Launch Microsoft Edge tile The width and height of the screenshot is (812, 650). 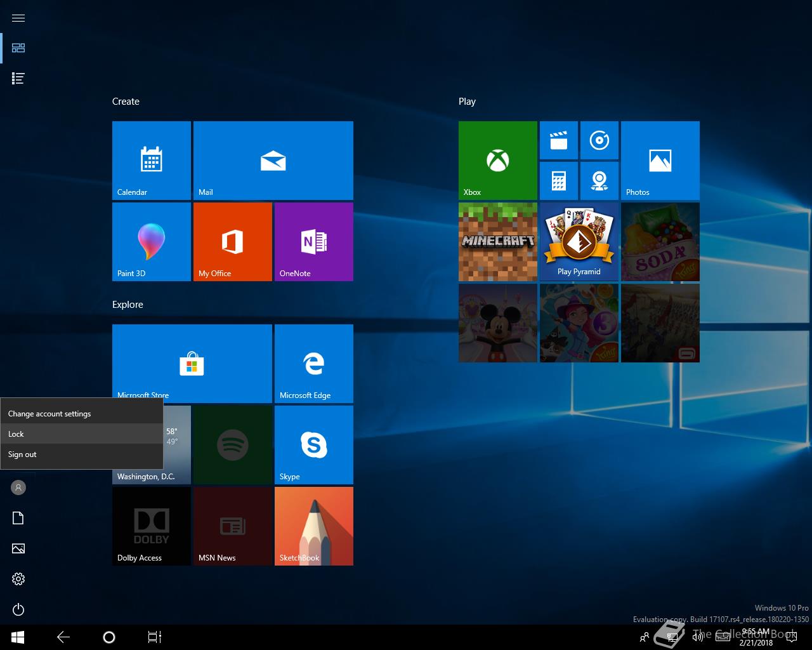click(314, 364)
